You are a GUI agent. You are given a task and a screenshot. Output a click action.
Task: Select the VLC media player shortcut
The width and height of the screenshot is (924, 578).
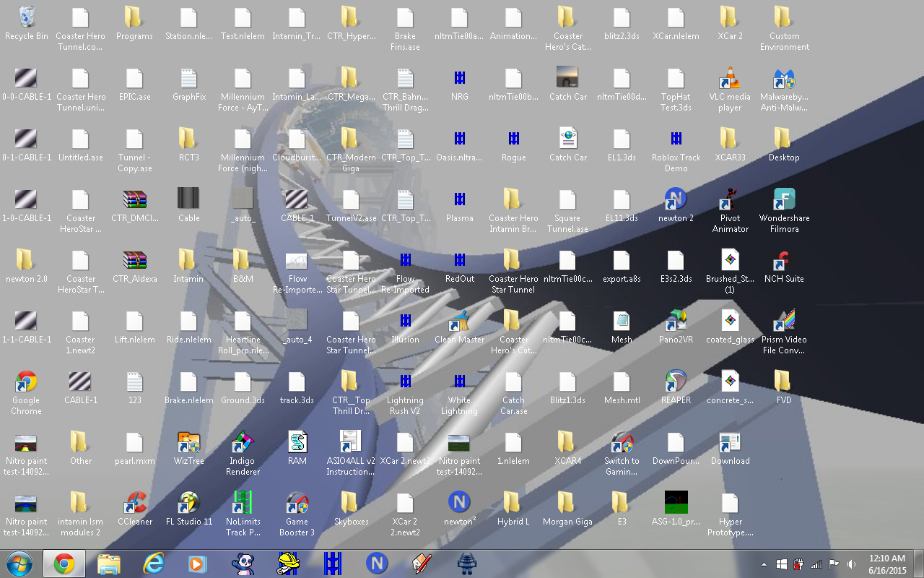(x=730, y=78)
